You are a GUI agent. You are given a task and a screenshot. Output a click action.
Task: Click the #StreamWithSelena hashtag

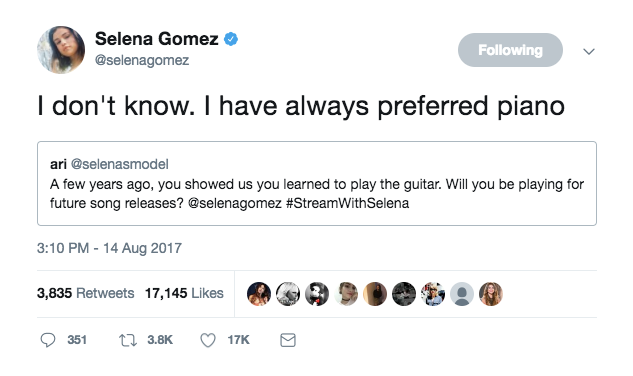[348, 203]
